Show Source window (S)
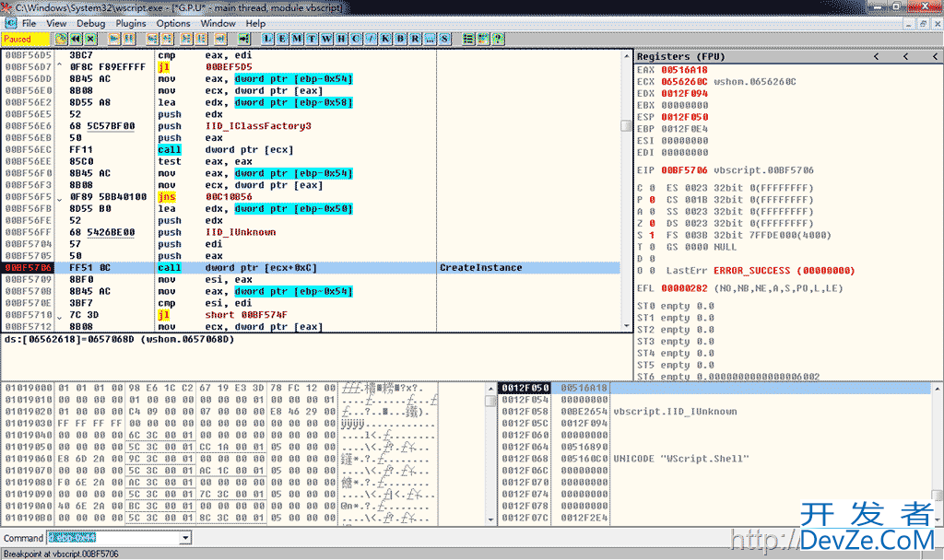Viewport: 944px width, 560px height. (x=444, y=39)
